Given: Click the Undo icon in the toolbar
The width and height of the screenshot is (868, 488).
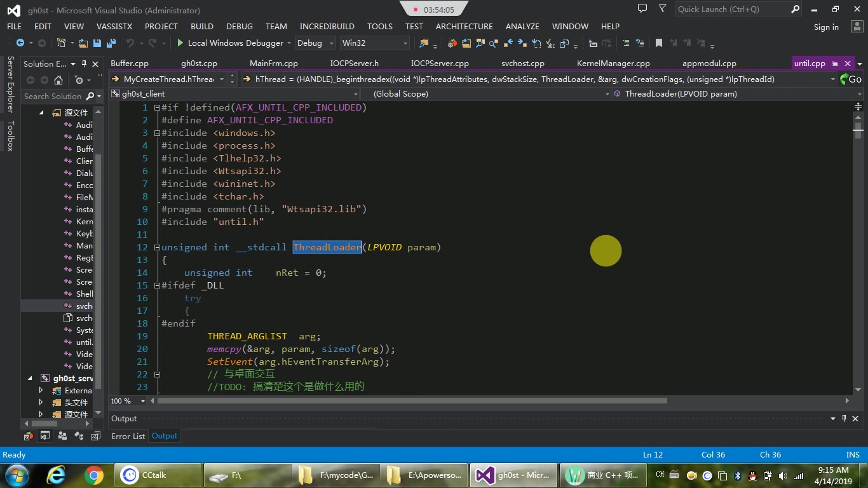Looking at the screenshot, I should [131, 43].
